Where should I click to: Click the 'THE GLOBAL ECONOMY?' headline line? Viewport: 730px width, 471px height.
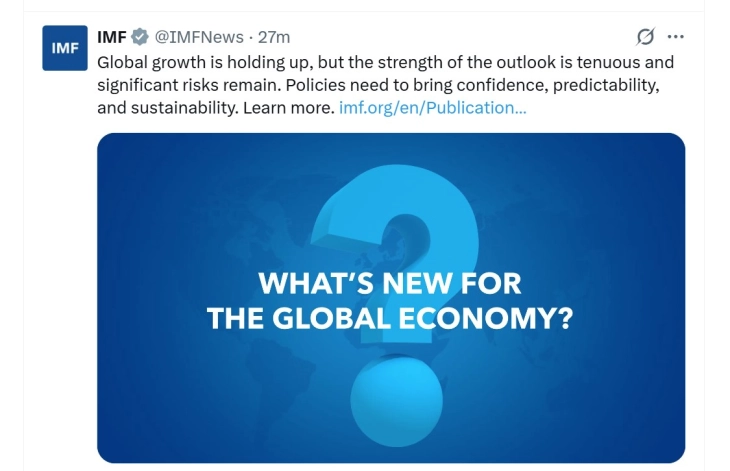pyautogui.click(x=390, y=318)
